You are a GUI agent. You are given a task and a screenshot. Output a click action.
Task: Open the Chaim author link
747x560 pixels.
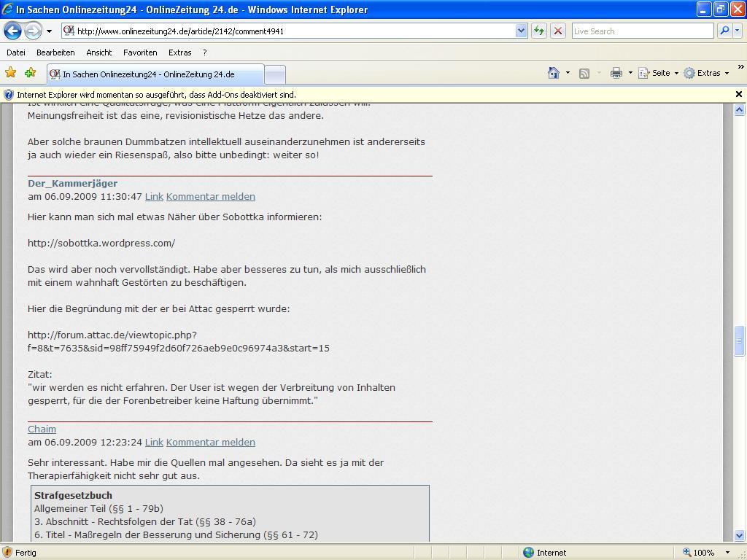coord(42,429)
